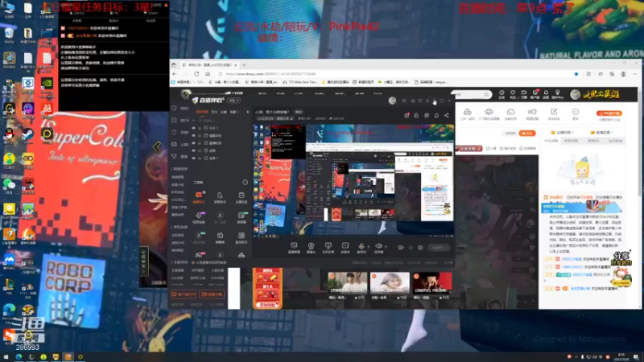Click the microphone icon in the bottom bar

[x=361, y=247]
